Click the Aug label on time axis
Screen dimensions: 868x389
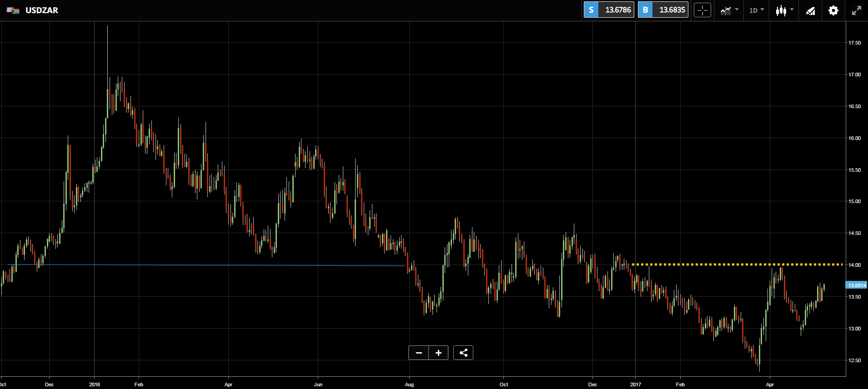coord(409,384)
